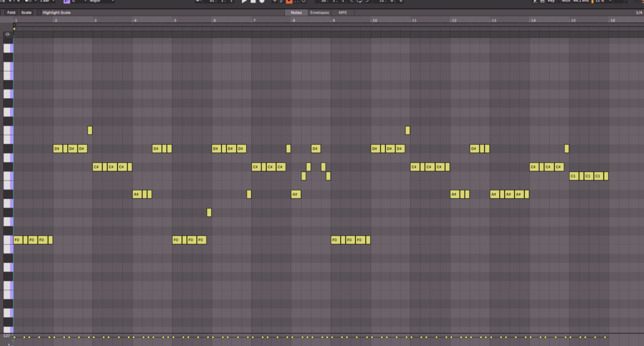Select the first C# note at bar 7
Viewport: 644px width, 346px height.
tap(256, 167)
